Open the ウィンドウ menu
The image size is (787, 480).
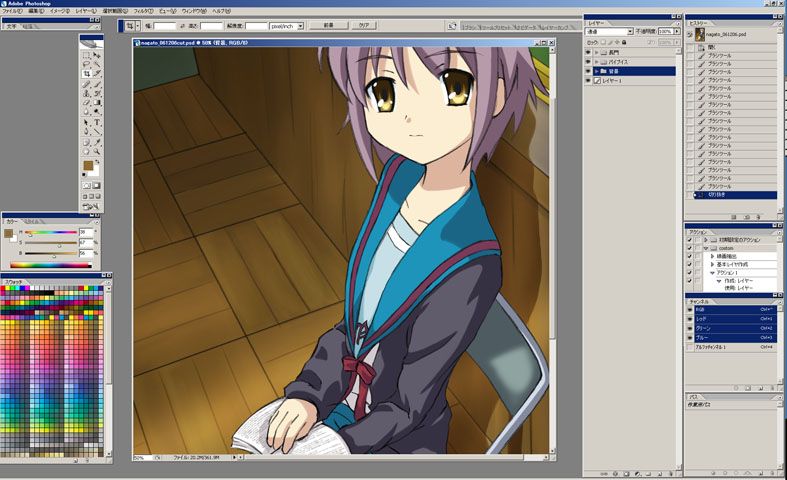193,11
